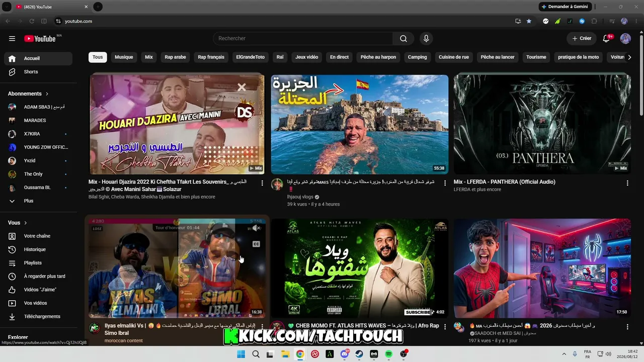Open more options for CHEB MOMO video
The width and height of the screenshot is (644, 362).
pyautogui.click(x=445, y=327)
